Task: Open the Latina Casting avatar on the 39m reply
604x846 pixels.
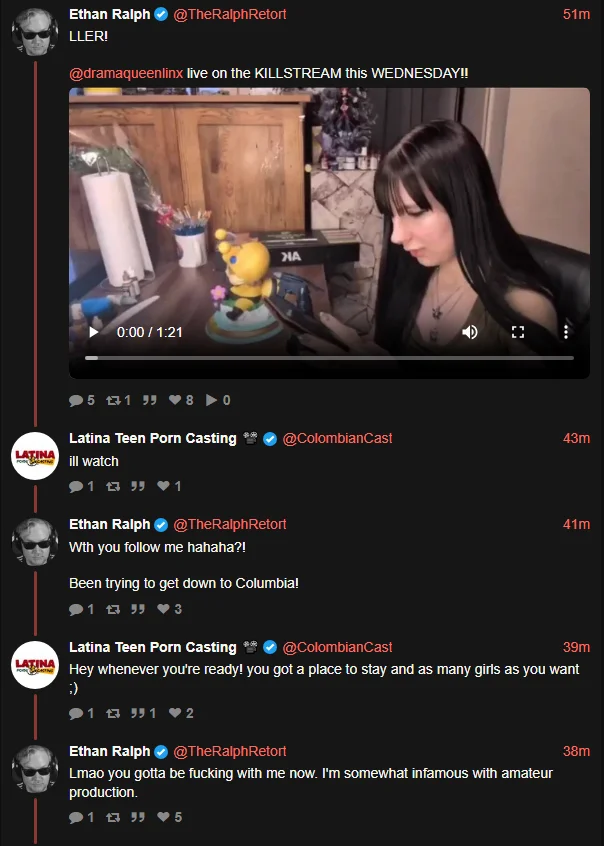Action: (35, 665)
